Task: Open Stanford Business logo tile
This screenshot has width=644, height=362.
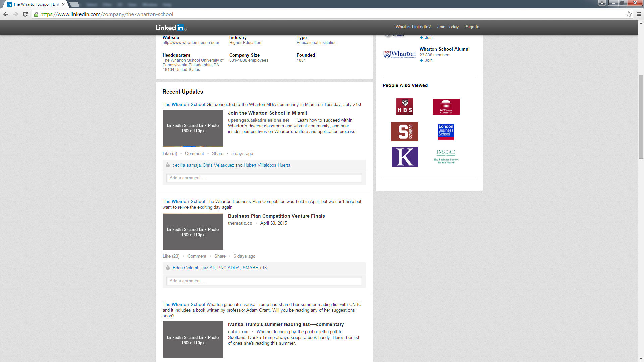Action: tap(405, 132)
